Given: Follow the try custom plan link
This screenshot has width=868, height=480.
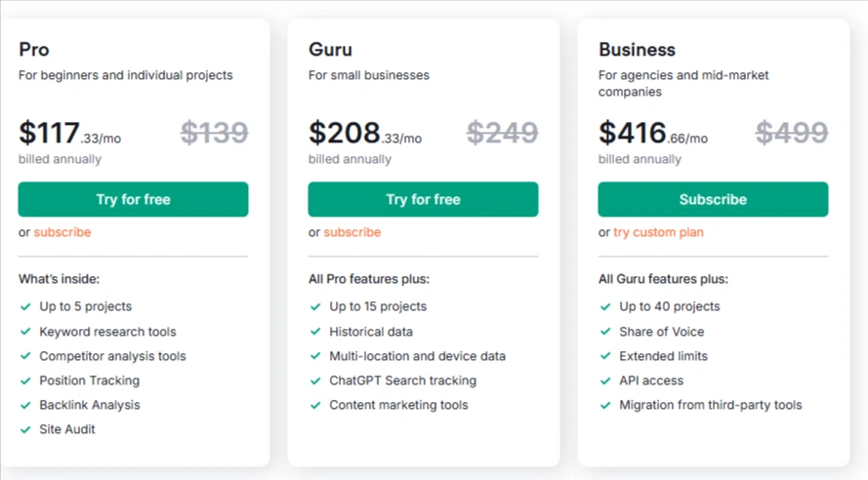Looking at the screenshot, I should point(658,232).
